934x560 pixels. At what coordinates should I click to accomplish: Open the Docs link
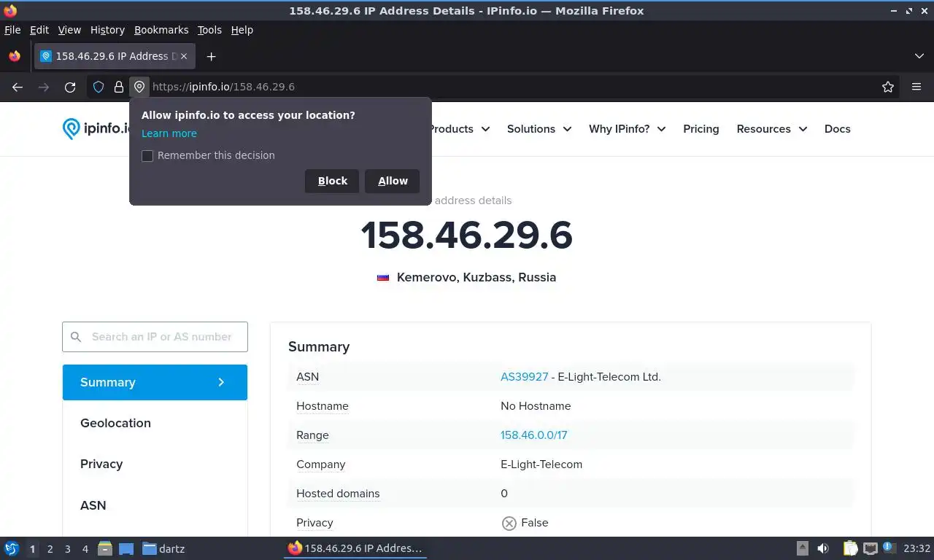coord(838,129)
